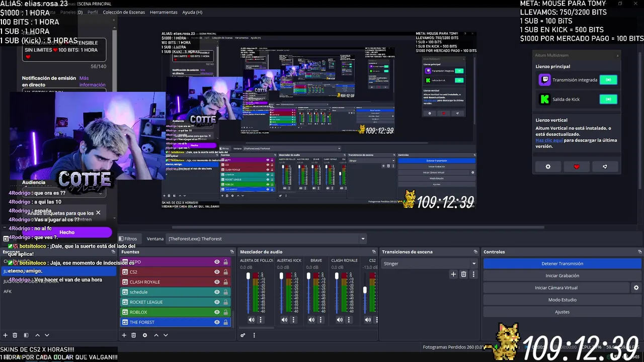Mute CLASH ROYALE audio channel
644x362 pixels.
340,320
